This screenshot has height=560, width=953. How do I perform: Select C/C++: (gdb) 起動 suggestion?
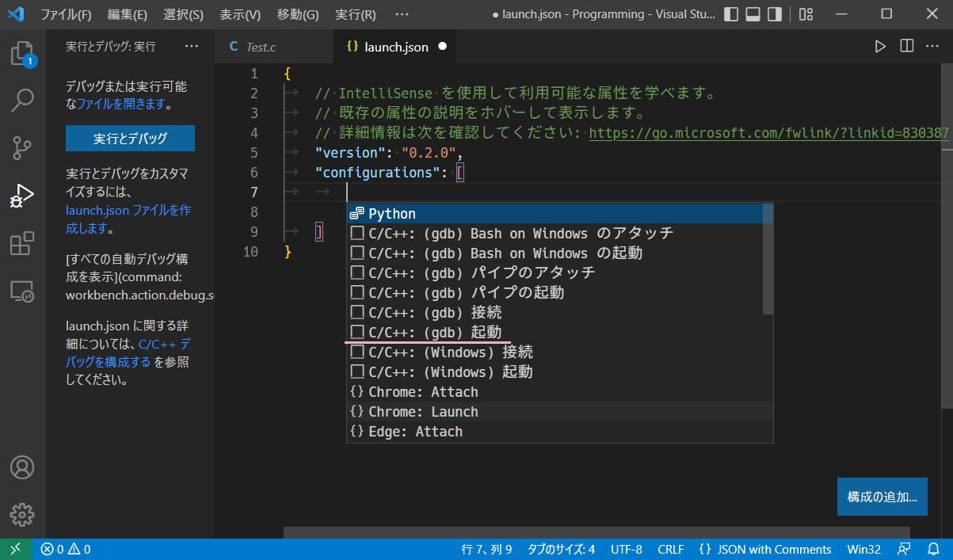click(555, 333)
